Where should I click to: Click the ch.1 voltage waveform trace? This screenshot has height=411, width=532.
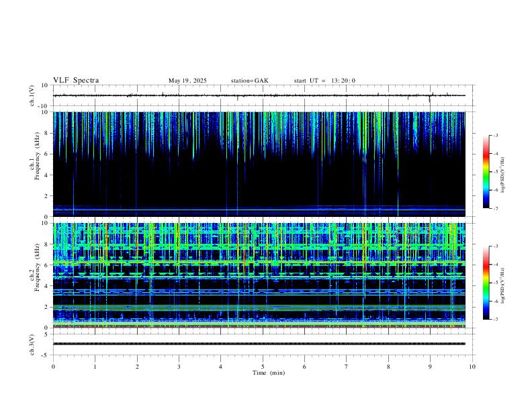coord(259,95)
